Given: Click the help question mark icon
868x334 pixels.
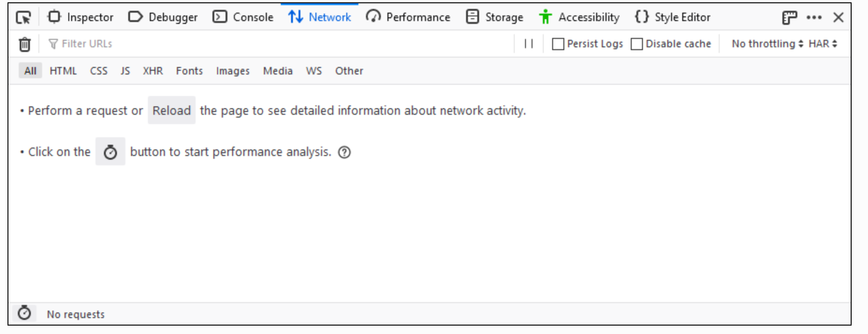Looking at the screenshot, I should (344, 152).
